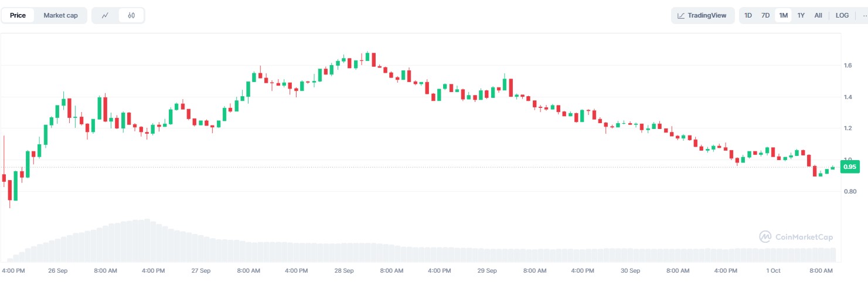
Task: Switch to candlestick chart view
Action: click(131, 16)
